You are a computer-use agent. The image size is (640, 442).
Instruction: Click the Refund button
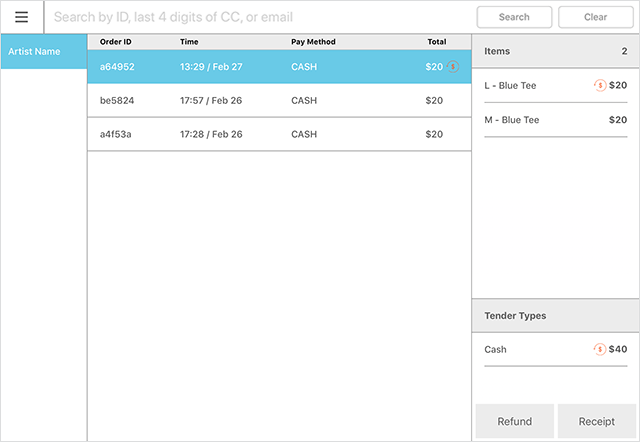click(514, 421)
